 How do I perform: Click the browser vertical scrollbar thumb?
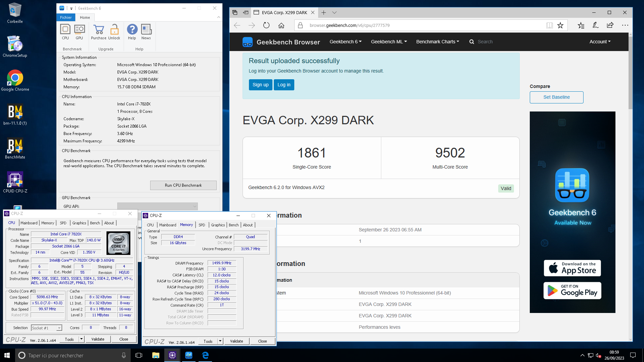630,72
